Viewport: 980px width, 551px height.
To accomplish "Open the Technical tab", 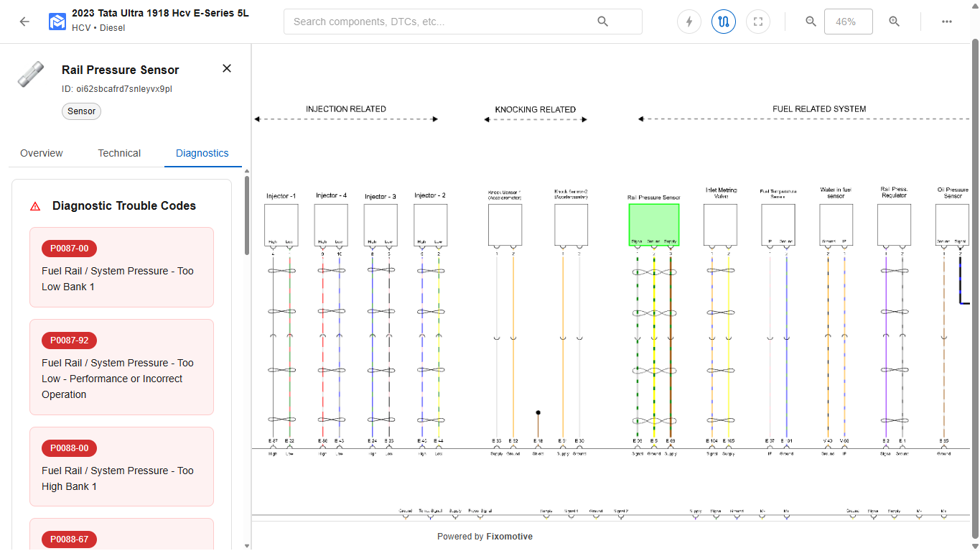I will point(119,153).
